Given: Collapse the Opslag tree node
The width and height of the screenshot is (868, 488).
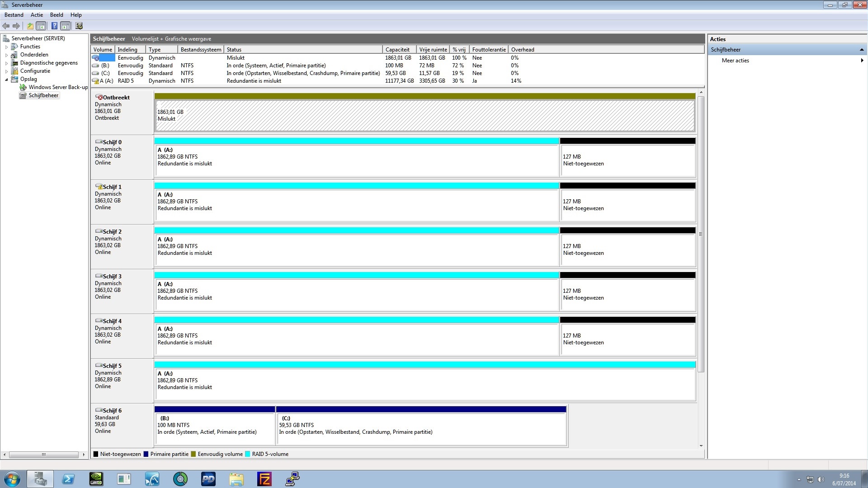Looking at the screenshot, I should pos(6,79).
